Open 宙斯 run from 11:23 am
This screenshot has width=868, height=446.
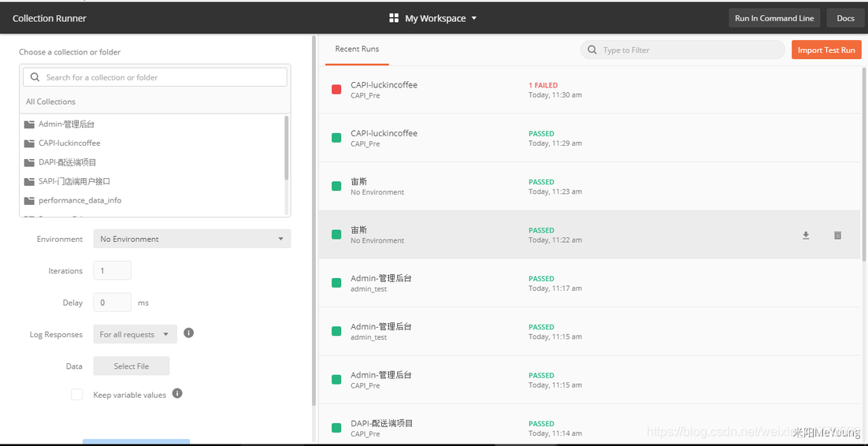[589, 186]
